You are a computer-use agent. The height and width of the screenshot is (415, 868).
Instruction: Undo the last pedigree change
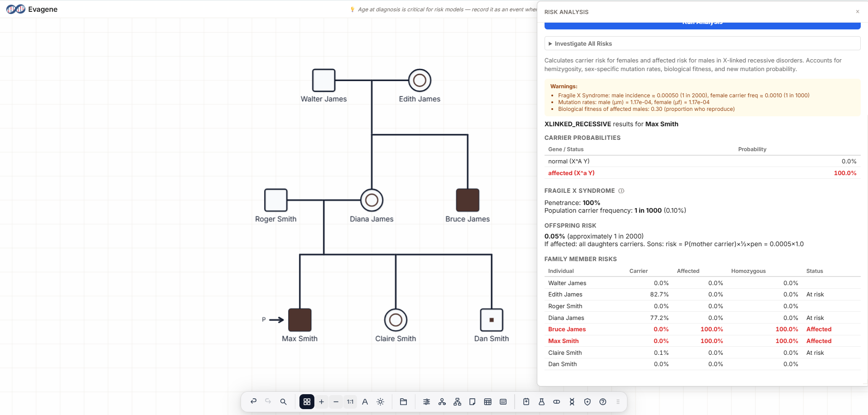(x=254, y=401)
